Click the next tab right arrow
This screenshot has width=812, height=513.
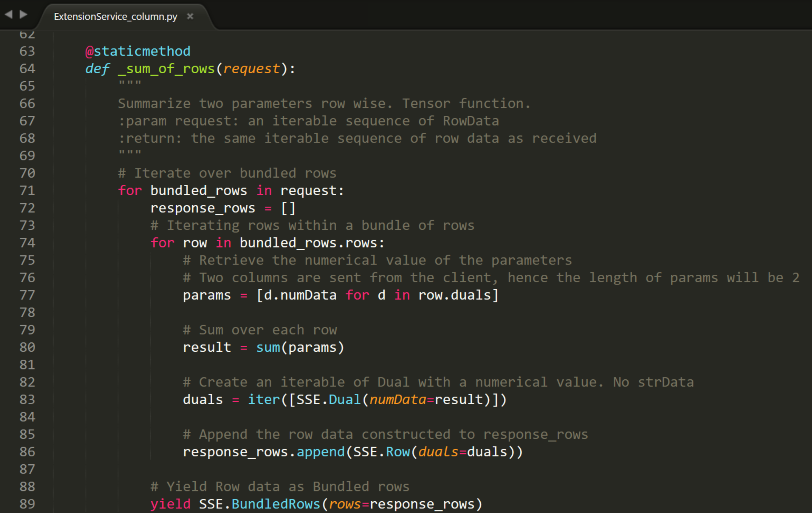pos(23,14)
